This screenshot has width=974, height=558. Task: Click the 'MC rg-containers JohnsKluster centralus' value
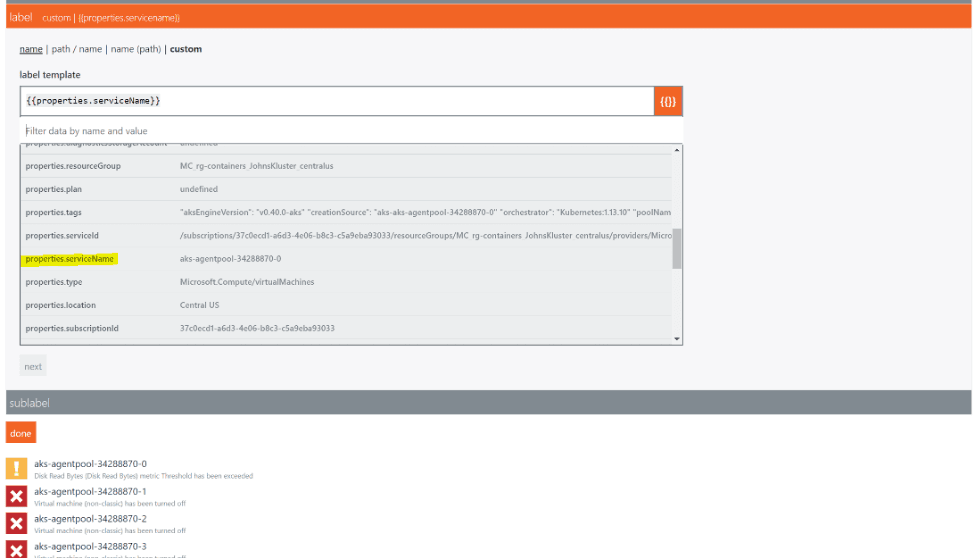(257, 166)
